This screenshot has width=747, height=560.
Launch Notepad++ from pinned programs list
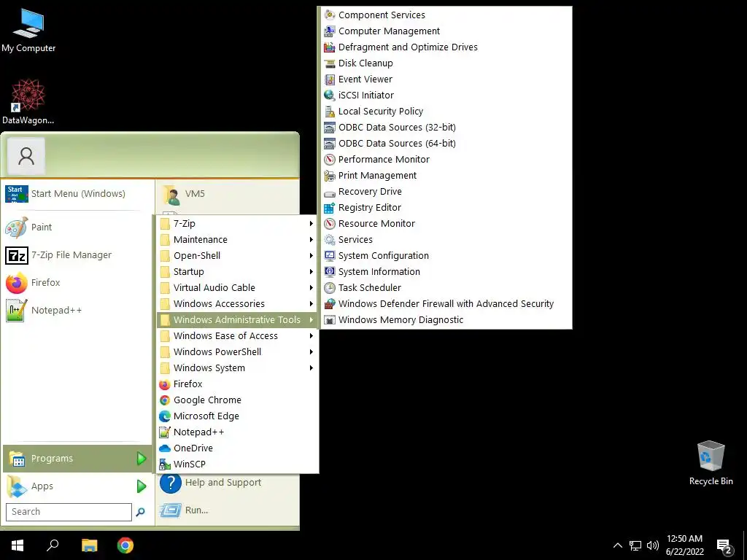tap(77, 311)
